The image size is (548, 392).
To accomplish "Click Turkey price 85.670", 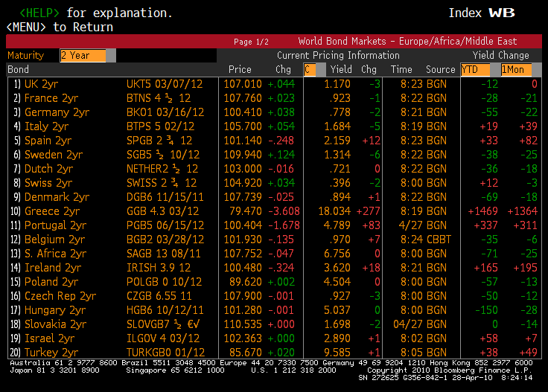I will (x=246, y=353).
